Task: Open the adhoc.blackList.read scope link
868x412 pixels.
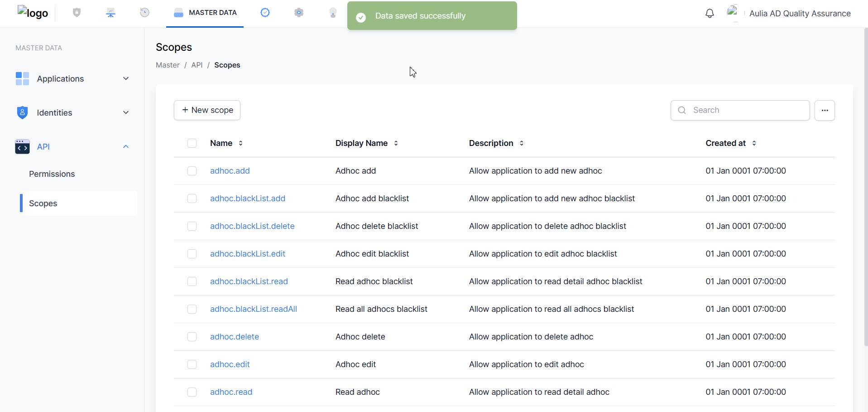Action: [x=249, y=281]
